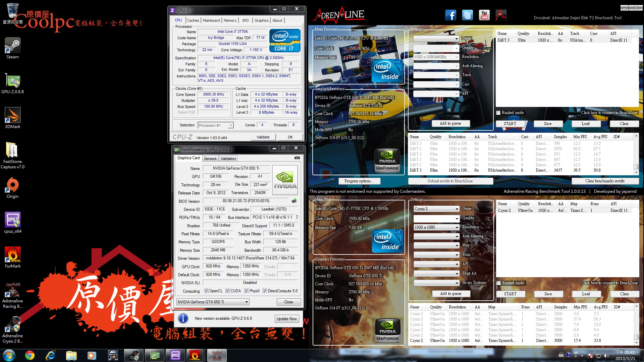The height and width of the screenshot is (362, 644).
Task: Expand Processor #1 selection dropdown
Action: pos(231,125)
